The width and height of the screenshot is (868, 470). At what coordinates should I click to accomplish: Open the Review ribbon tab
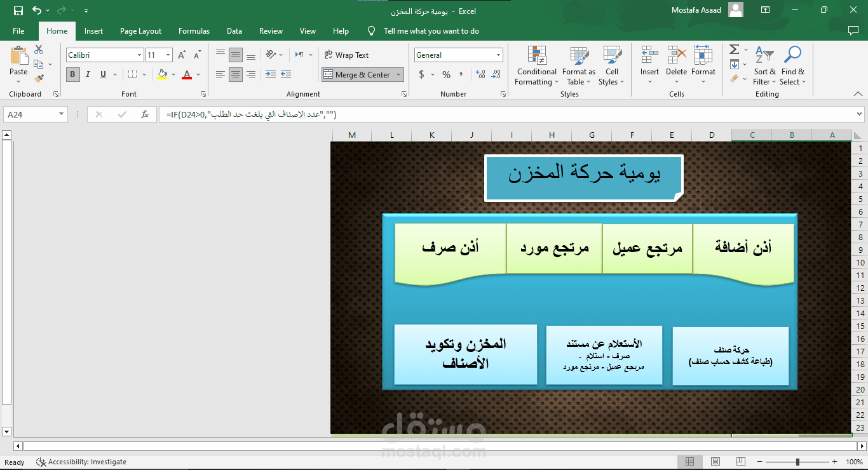(271, 30)
